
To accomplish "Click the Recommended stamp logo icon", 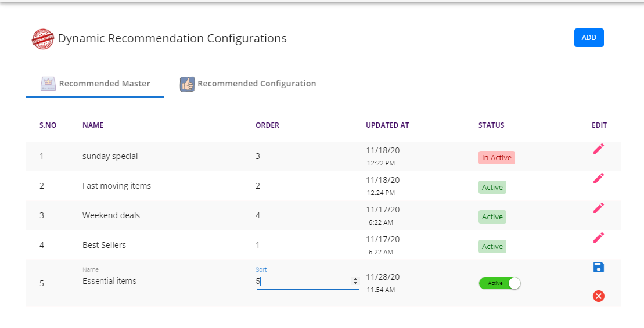I will [42, 39].
